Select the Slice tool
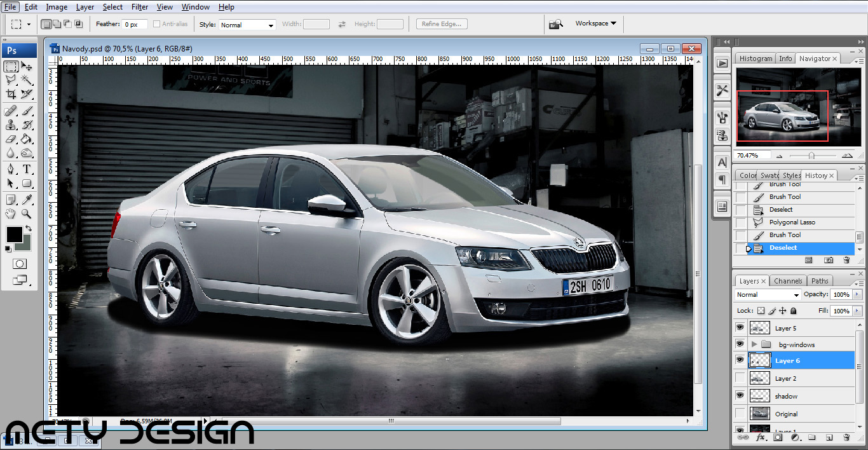Viewport: 868px width, 450px height. pos(27,94)
